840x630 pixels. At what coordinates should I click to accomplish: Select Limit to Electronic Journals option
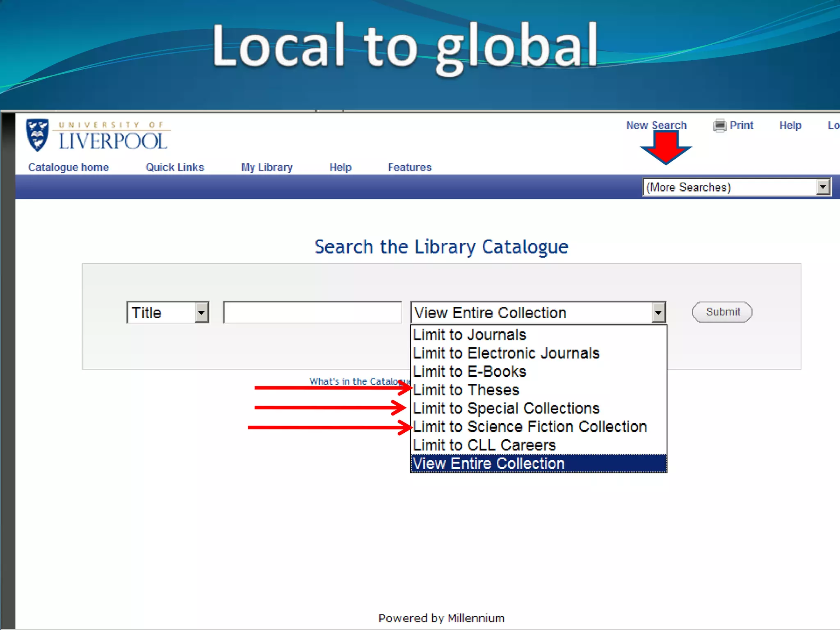pos(539,353)
